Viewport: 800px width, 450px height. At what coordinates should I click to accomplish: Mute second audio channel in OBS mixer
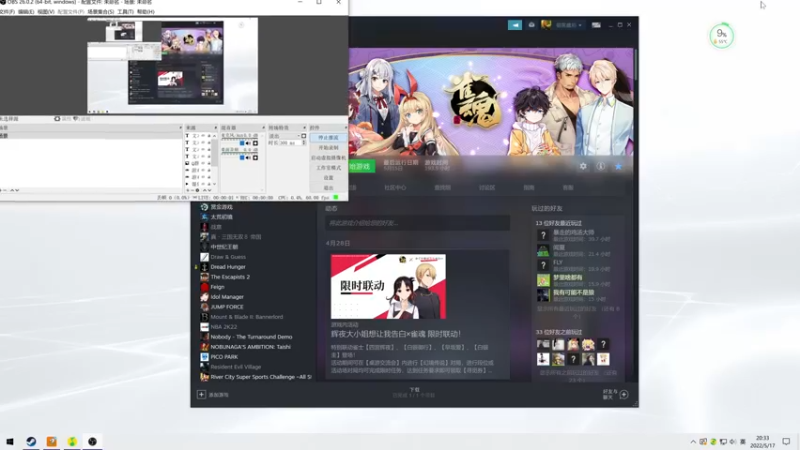[248, 158]
